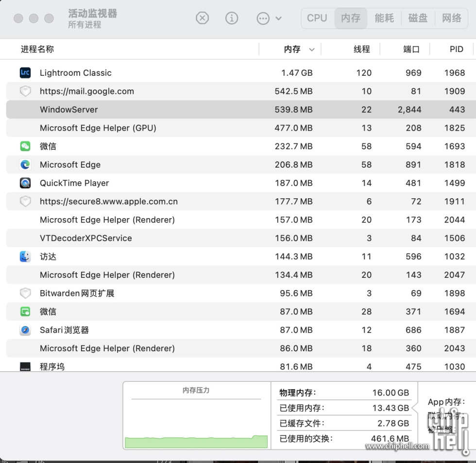Click the 程序坞 Dock icon
This screenshot has height=463, width=476.
point(25,367)
